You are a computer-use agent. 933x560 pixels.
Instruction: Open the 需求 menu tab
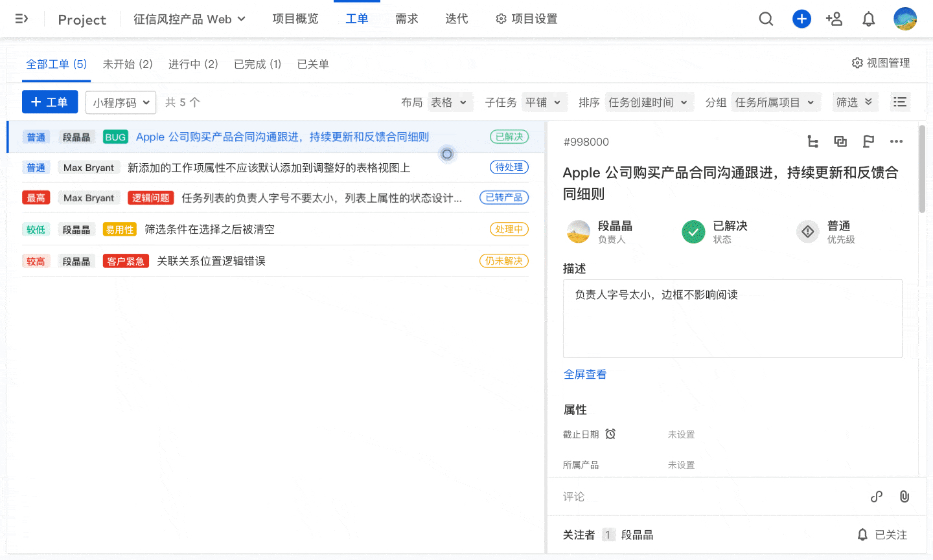pyautogui.click(x=406, y=19)
